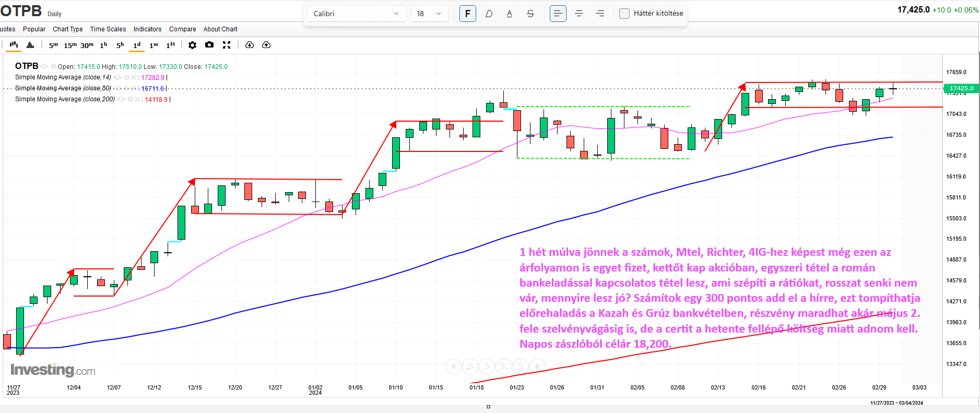Compress horizontal range with magnifier arrows-in icon
The image size is (980, 413).
coord(521,367)
